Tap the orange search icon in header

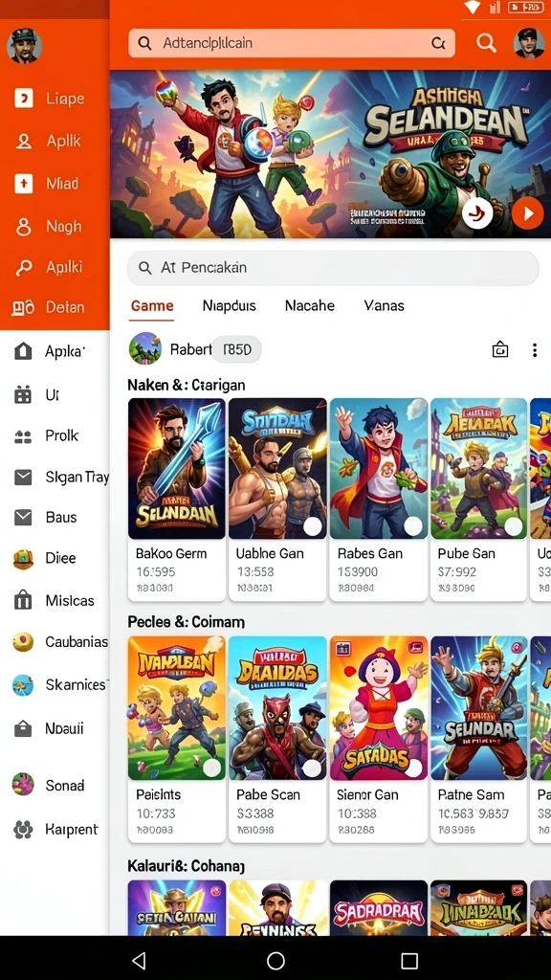click(486, 43)
